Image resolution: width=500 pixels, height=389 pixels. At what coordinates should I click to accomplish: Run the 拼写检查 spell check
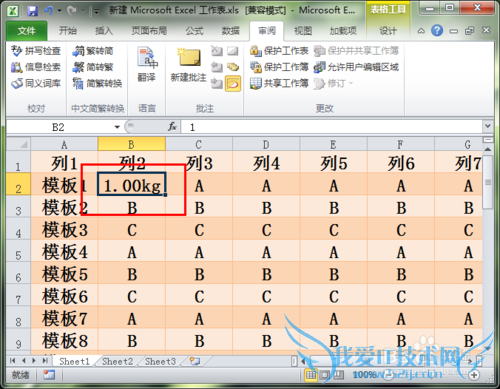(x=36, y=51)
